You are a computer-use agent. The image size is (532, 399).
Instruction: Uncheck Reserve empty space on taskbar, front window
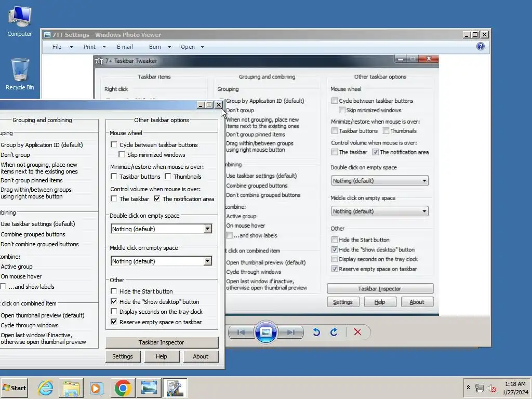(x=114, y=322)
